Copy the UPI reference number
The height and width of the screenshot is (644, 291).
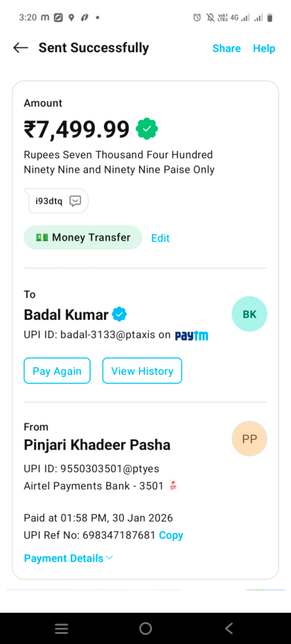coord(171,535)
